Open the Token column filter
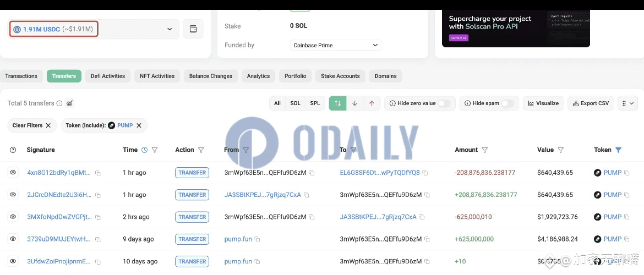The width and height of the screenshot is (644, 275). [x=619, y=150]
